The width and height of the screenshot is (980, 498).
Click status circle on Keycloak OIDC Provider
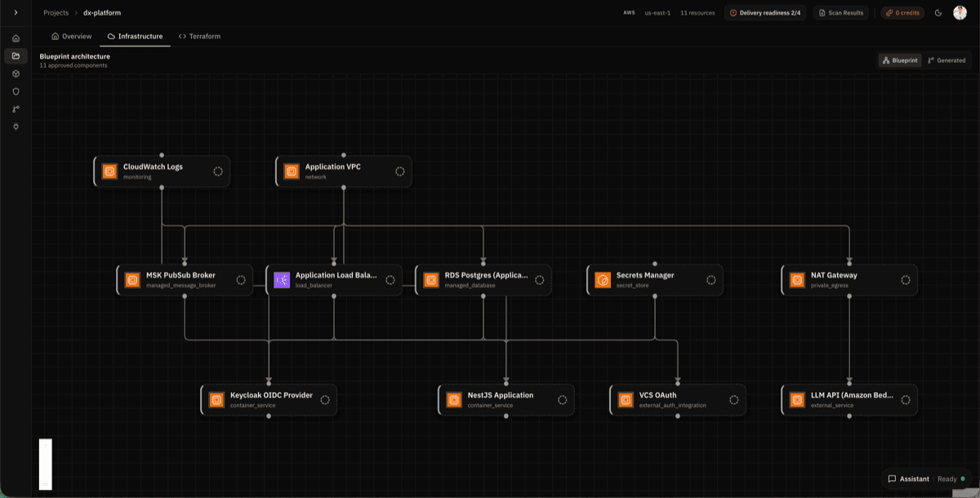[x=325, y=400]
